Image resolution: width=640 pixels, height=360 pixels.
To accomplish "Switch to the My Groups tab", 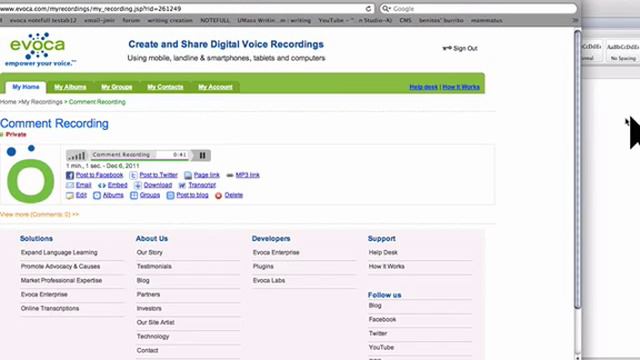I will 117,87.
